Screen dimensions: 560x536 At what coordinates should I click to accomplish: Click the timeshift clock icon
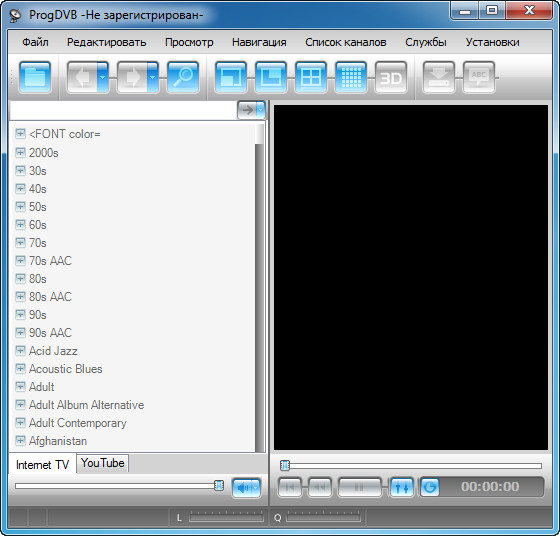(430, 487)
